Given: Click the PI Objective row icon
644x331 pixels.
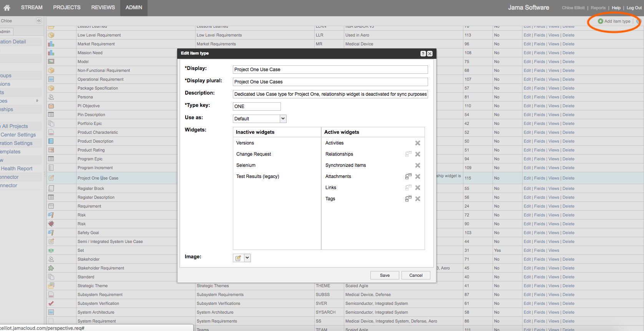Looking at the screenshot, I should pos(51,106).
